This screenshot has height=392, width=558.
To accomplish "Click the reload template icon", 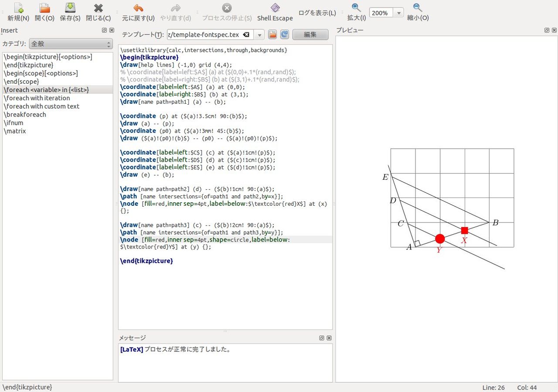I will [x=285, y=34].
